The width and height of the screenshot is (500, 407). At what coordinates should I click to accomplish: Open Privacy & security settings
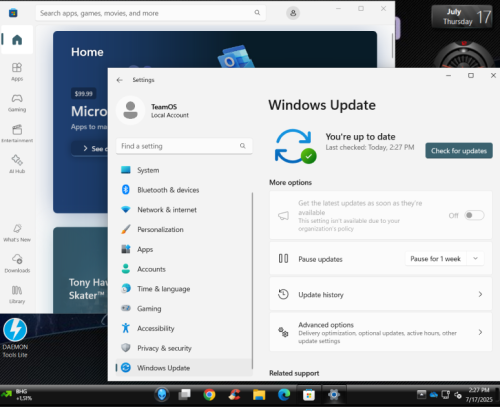point(184,348)
